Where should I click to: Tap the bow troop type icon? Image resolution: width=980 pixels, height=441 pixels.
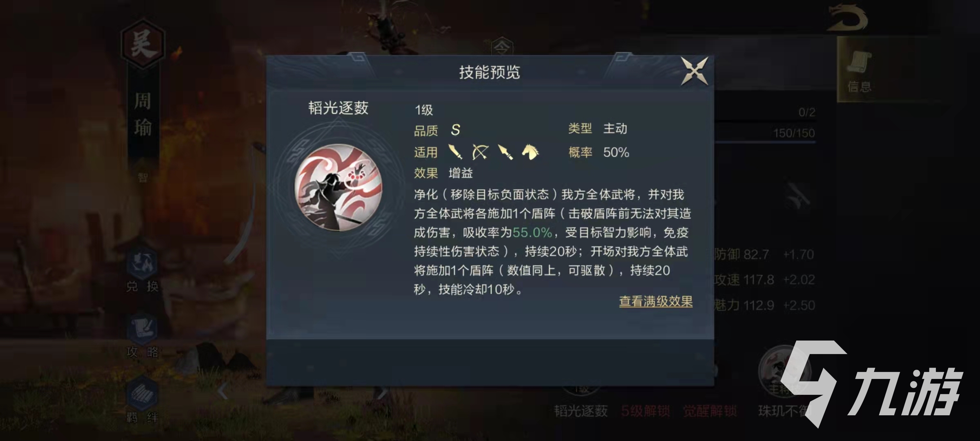[x=480, y=152]
